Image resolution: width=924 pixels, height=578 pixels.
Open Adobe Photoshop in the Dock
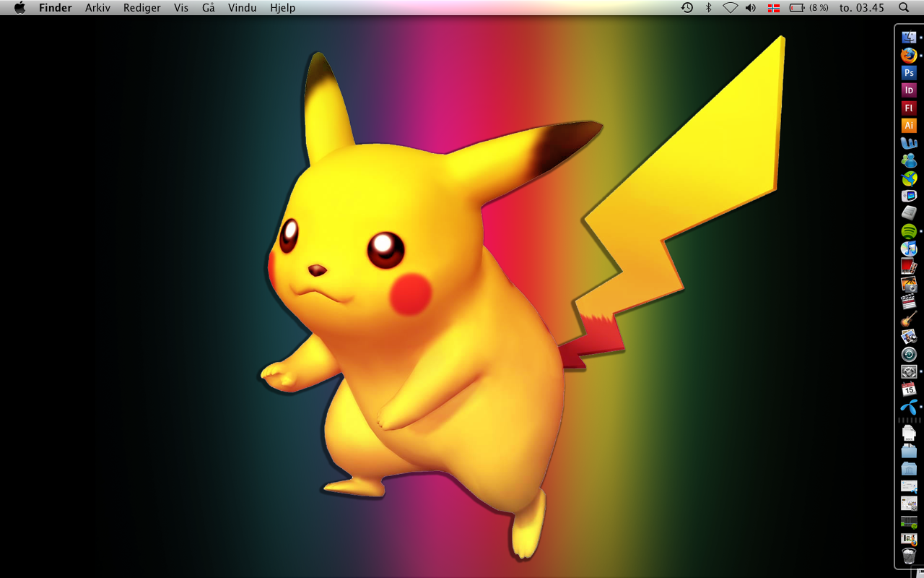[909, 73]
